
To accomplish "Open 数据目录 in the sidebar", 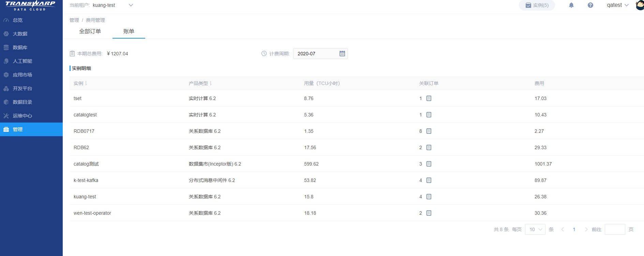I will pos(31,102).
